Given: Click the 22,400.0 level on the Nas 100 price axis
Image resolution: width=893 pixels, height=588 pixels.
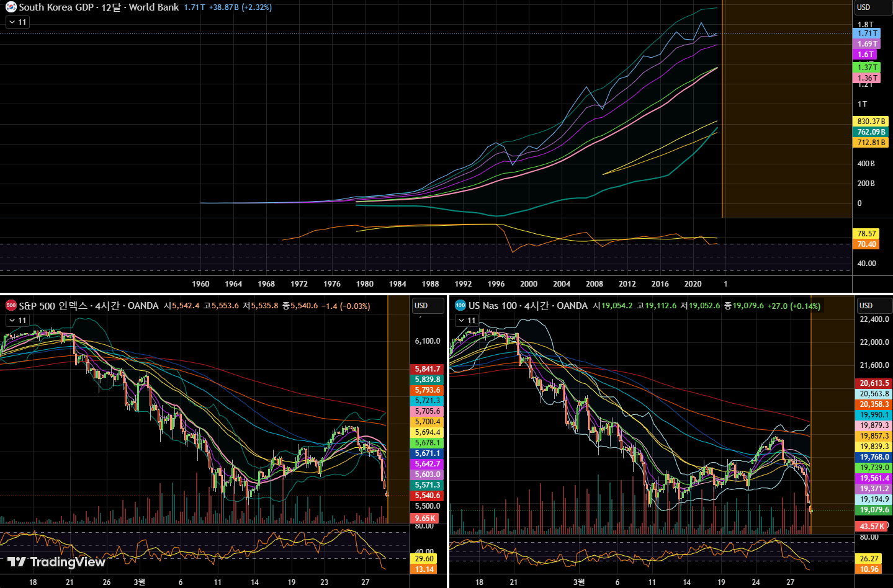Looking at the screenshot, I should pyautogui.click(x=874, y=319).
